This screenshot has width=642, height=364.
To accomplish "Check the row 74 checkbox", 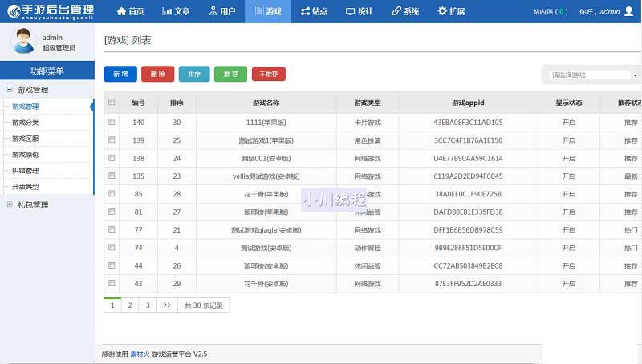I will (112, 247).
